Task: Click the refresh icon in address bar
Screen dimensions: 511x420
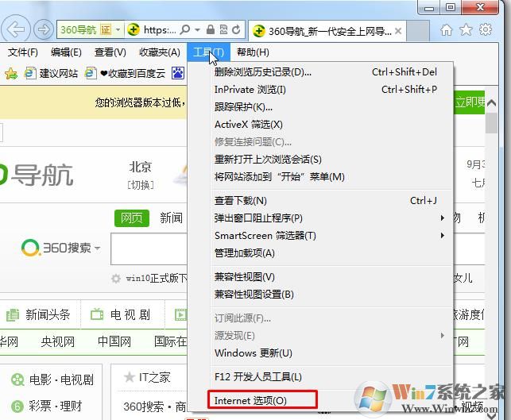Action: tap(237, 30)
